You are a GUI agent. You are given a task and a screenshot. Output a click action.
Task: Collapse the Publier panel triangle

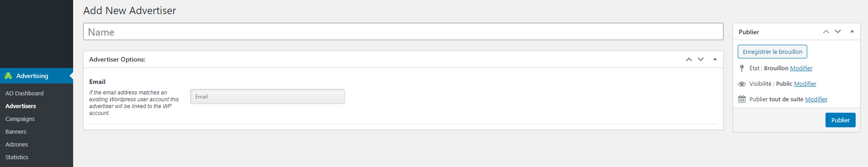852,31
